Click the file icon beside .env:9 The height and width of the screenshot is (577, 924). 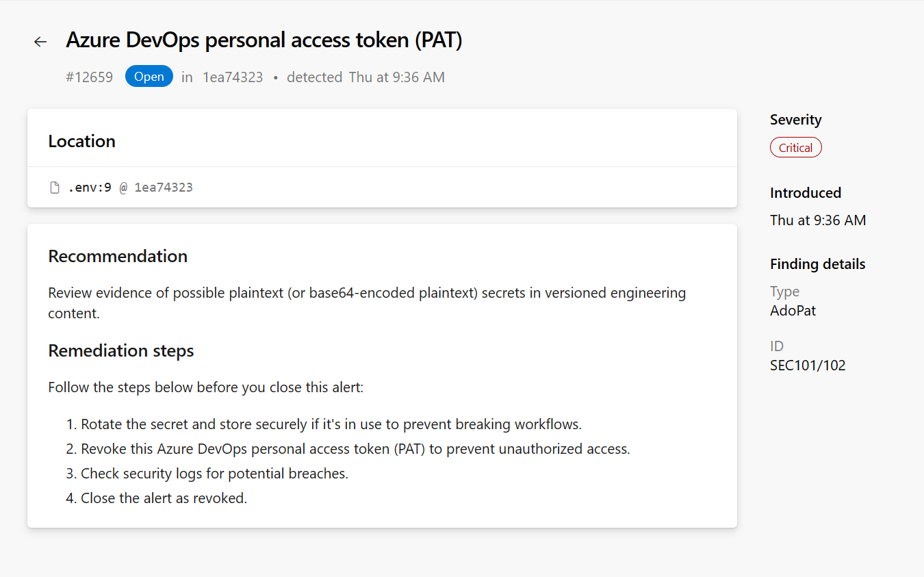coord(55,188)
